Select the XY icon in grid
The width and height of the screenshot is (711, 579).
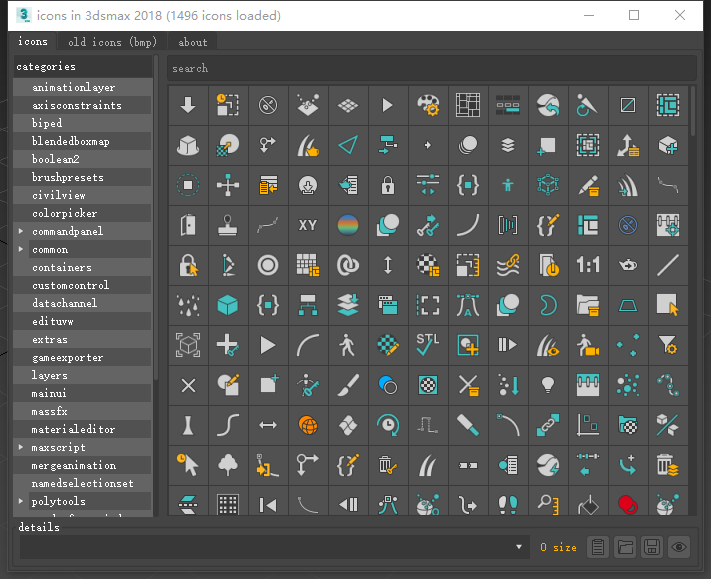(x=308, y=225)
